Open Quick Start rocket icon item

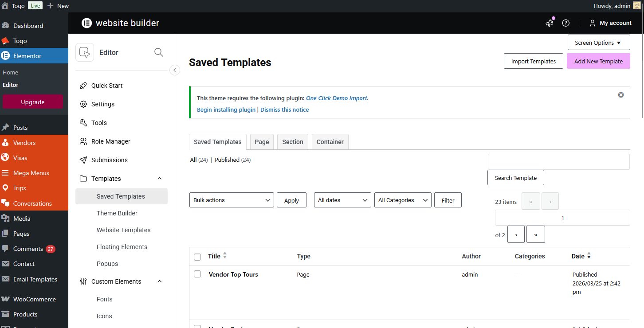coord(83,86)
